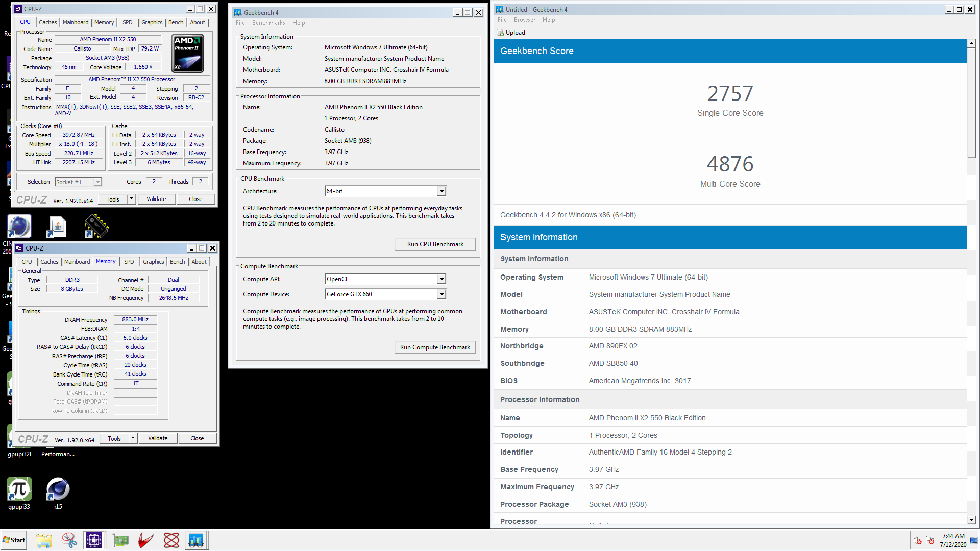Select CPU tab in the Memory-tab CPU-Z window

[27, 262]
